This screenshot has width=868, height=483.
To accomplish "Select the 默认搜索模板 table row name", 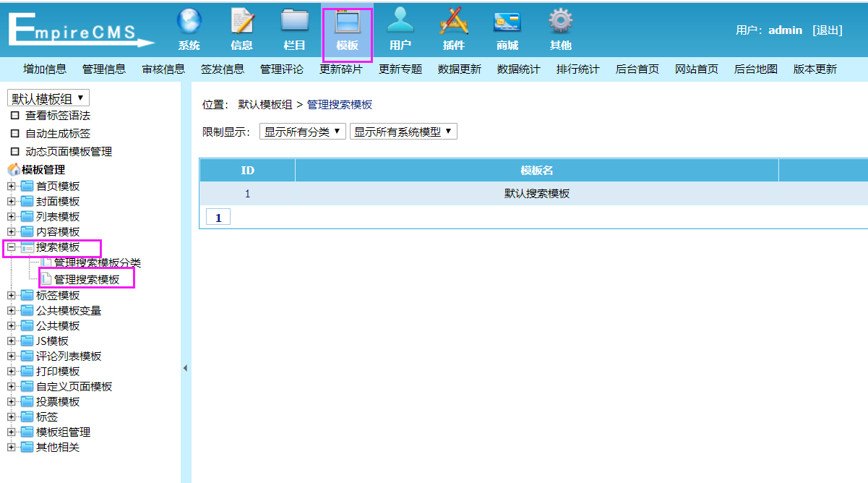I will coord(537,194).
